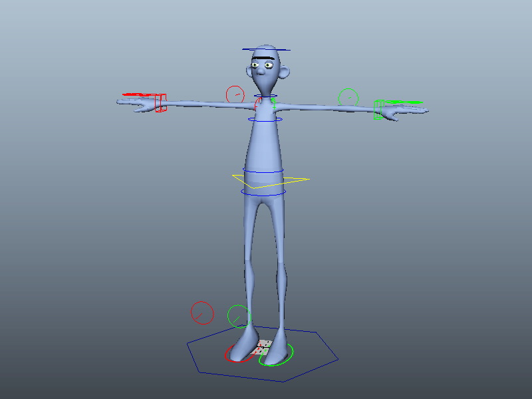Screen dimensions: 532x399
Task: Click the blue neck ring control
Action: pos(265,96)
